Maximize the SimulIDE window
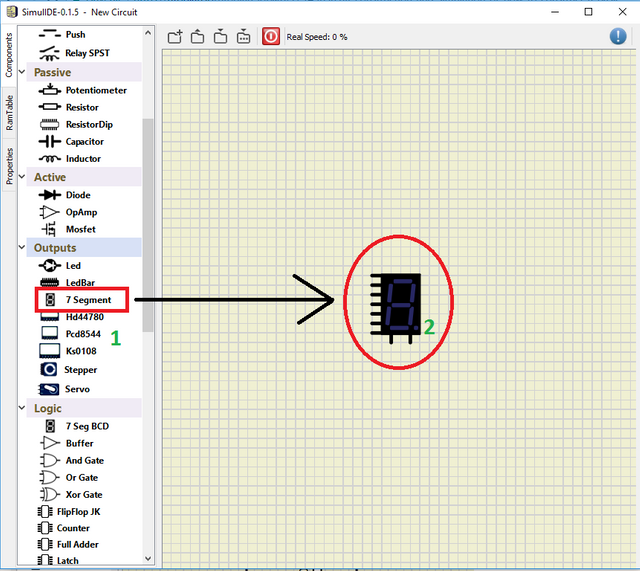Screen dimensions: 640x571 coord(588,12)
